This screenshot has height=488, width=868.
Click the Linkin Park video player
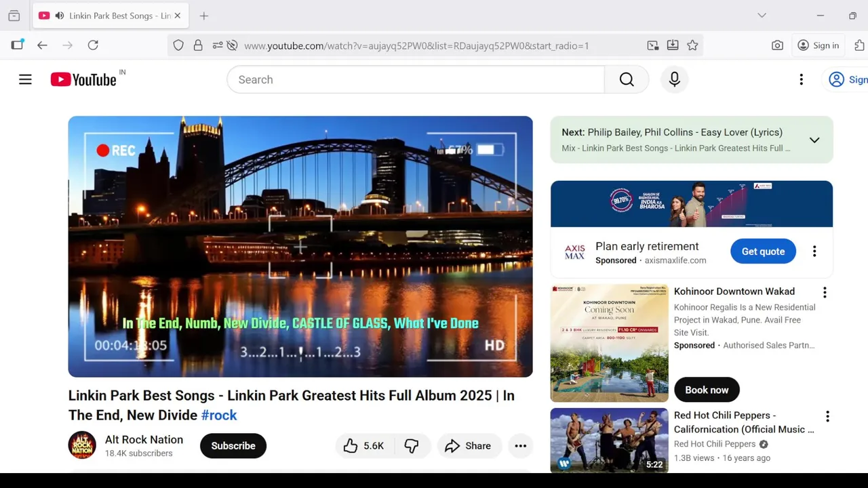(300, 247)
